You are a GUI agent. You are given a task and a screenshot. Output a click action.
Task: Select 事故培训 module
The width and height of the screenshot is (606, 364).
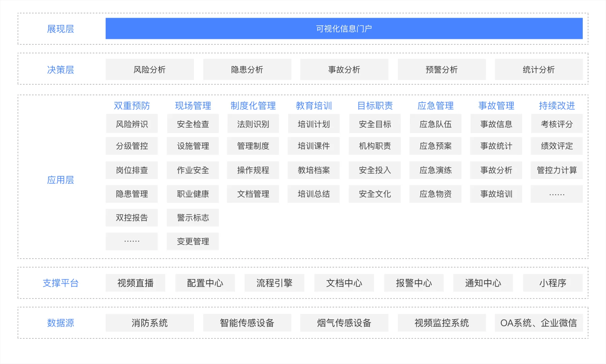tap(496, 194)
